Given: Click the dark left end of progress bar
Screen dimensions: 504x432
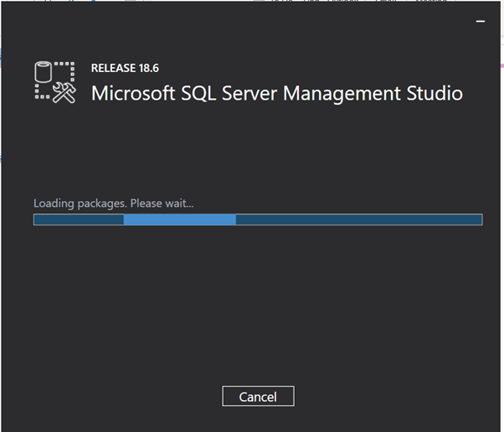Looking at the screenshot, I should click(x=78, y=219).
